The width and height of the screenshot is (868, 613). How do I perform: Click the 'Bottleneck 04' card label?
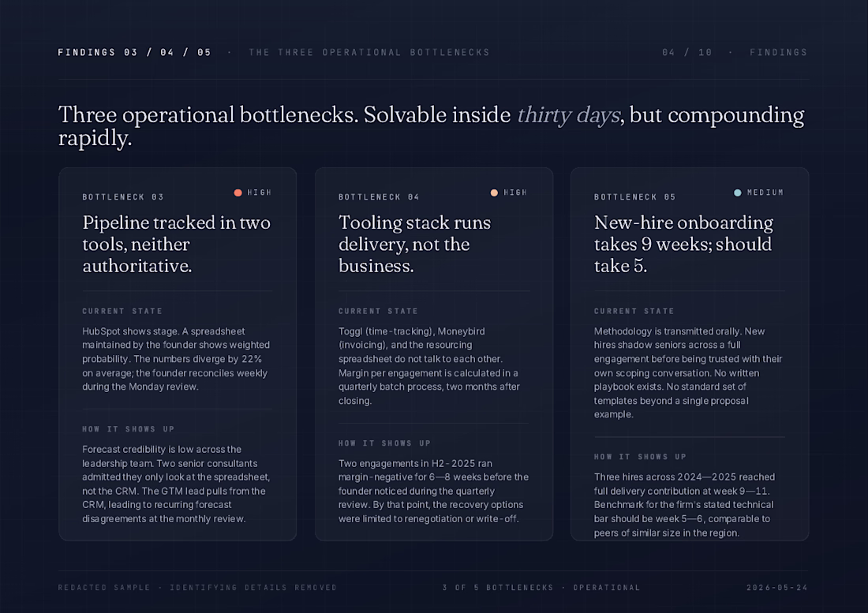click(x=380, y=197)
